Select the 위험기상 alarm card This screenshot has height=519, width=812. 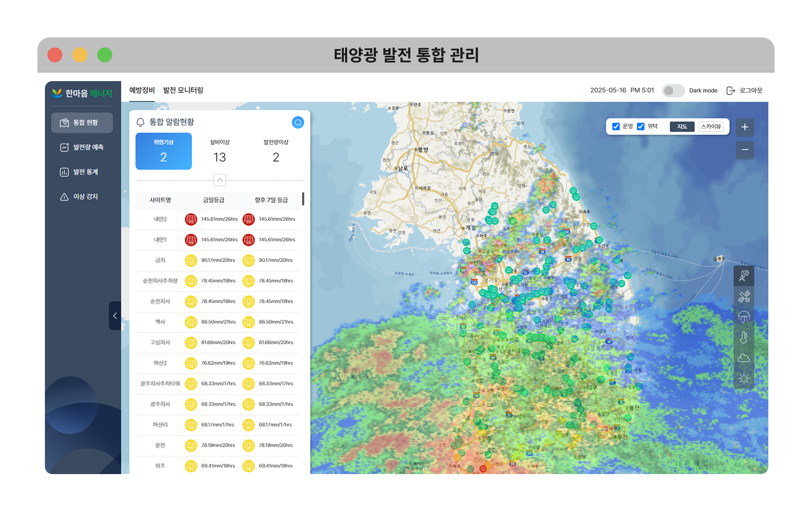coord(163,151)
